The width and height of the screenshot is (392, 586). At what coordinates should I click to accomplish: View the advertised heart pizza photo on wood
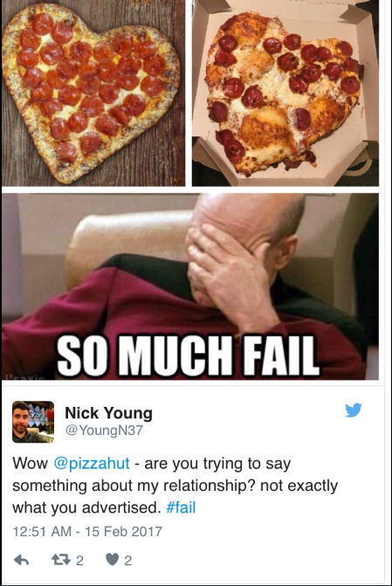pyautogui.click(x=93, y=93)
